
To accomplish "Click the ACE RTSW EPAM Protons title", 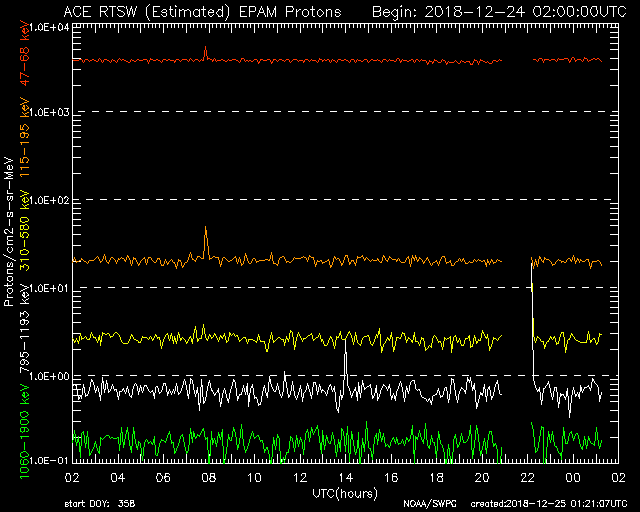I will coord(201,11).
